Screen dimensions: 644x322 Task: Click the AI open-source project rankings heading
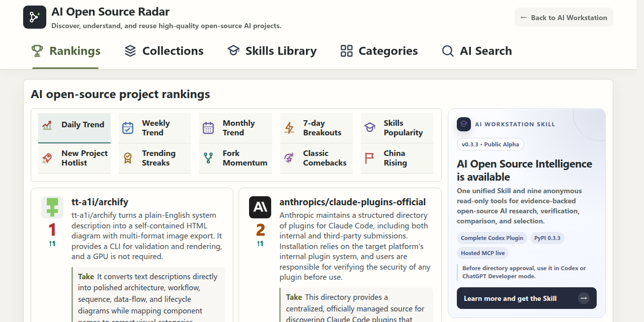click(120, 94)
